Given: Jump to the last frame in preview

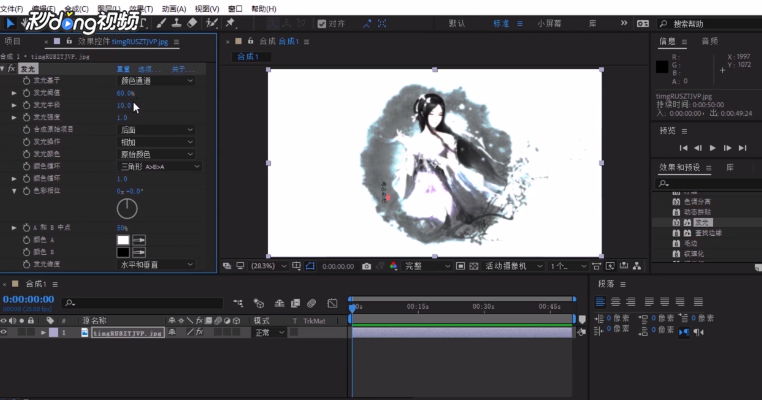Looking at the screenshot, I should coord(743,148).
